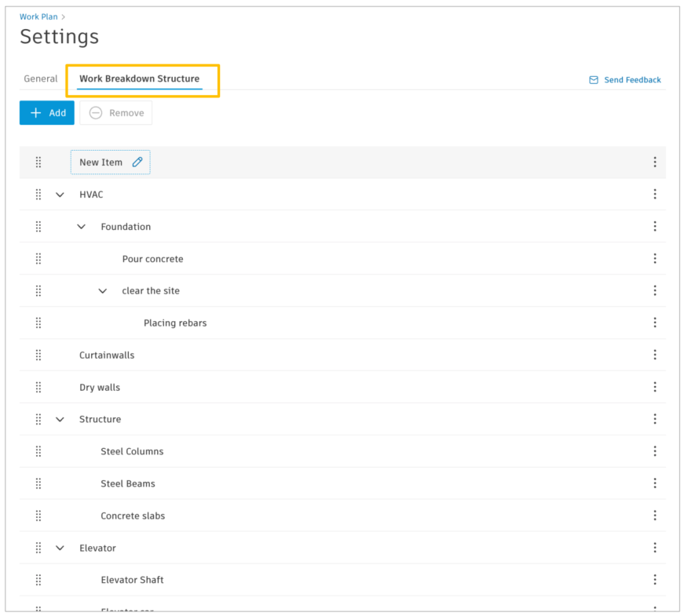The image size is (684, 616).
Task: Select the Placing rebars row
Action: point(342,323)
